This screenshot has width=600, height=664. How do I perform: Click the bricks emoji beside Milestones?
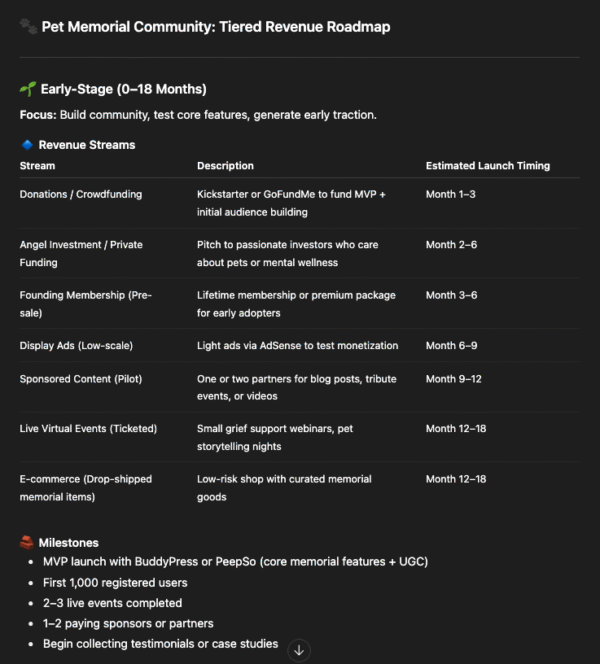click(x=27, y=543)
